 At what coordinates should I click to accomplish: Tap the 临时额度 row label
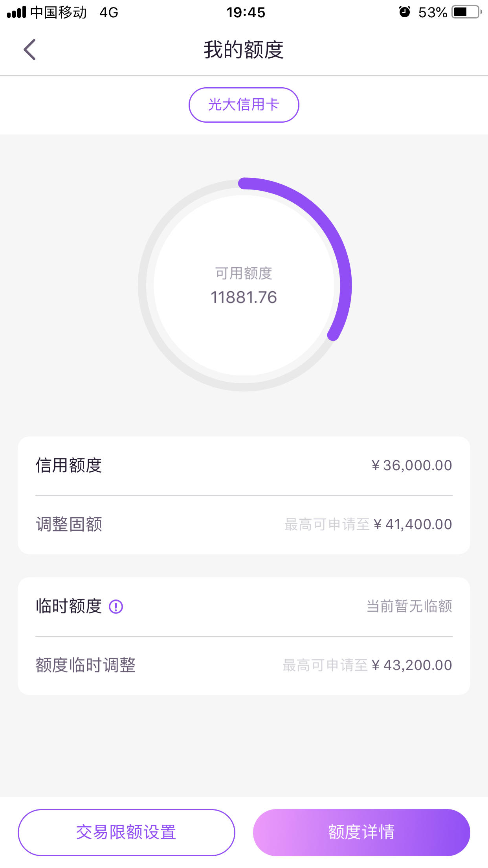point(69,606)
